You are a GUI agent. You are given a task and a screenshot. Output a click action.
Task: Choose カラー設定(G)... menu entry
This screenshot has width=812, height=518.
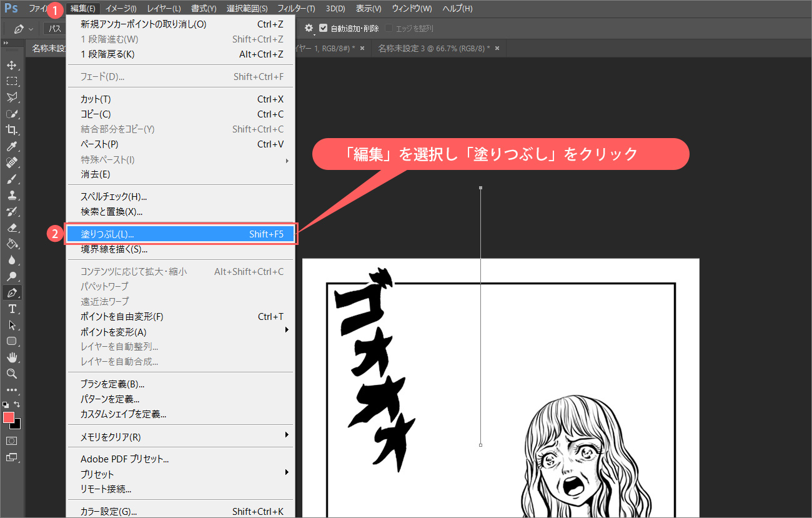coord(180,511)
